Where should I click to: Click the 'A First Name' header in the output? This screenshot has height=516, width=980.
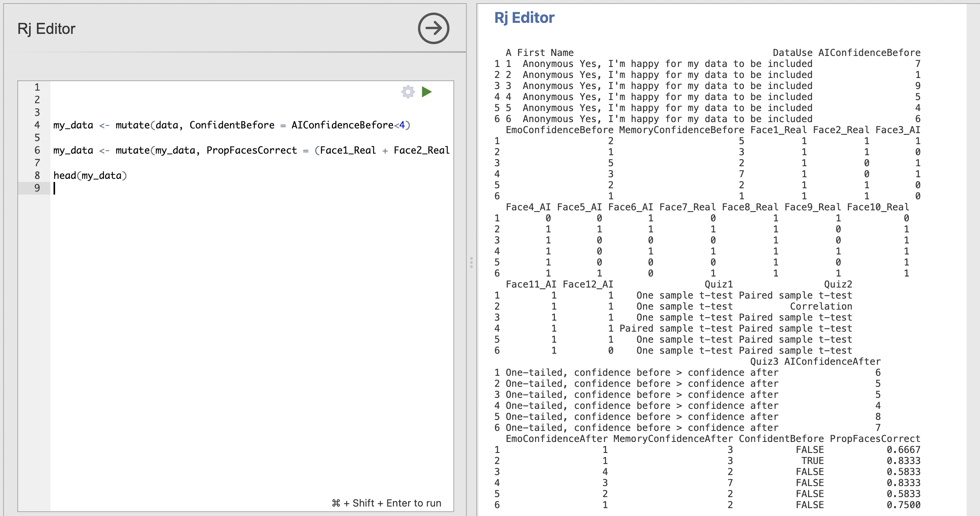(540, 53)
